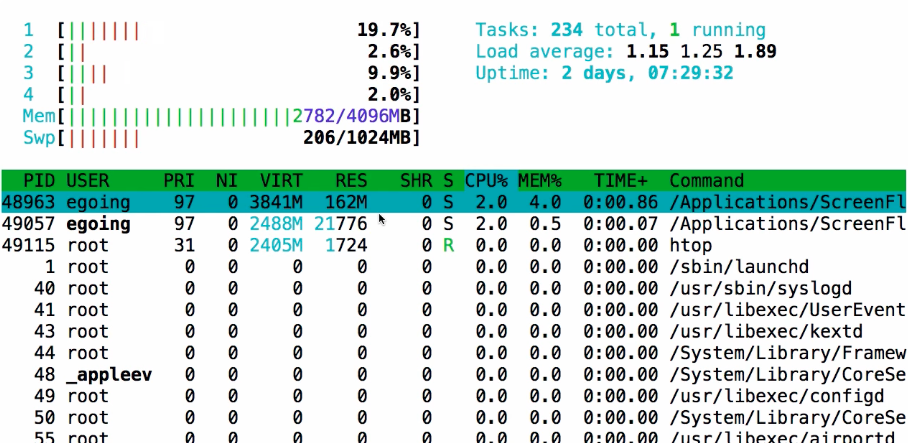Click the TIME+ column header

[x=621, y=181]
